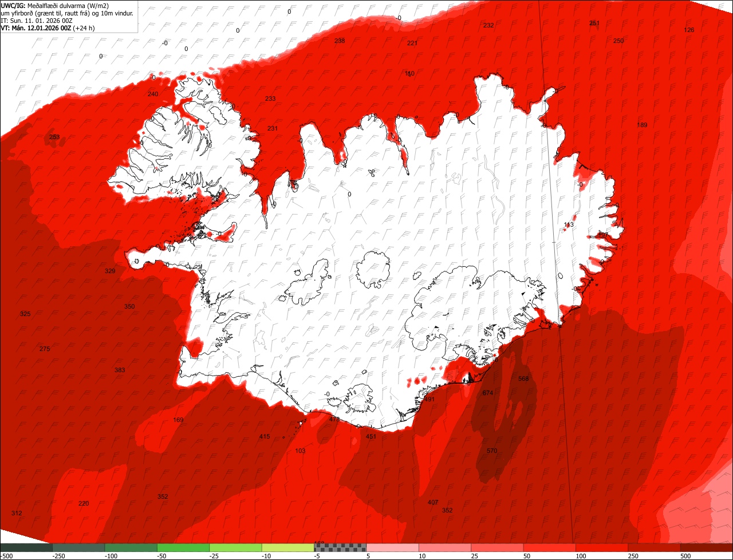Click the map value 383
733x560 pixels.
120,370
